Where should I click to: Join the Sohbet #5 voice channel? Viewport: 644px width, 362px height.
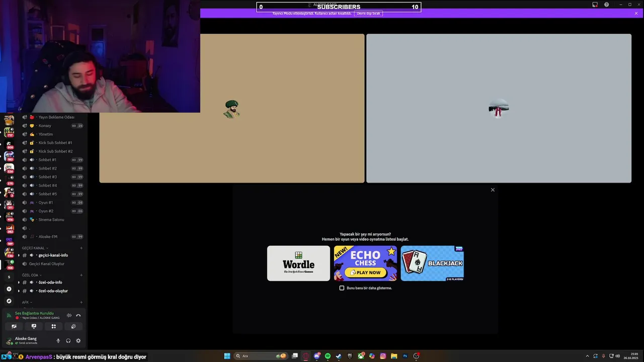[x=52, y=194]
